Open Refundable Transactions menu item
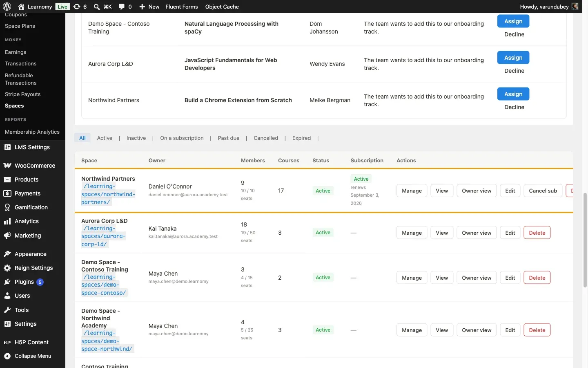Screen dimensions: 588x368 (x=21, y=79)
